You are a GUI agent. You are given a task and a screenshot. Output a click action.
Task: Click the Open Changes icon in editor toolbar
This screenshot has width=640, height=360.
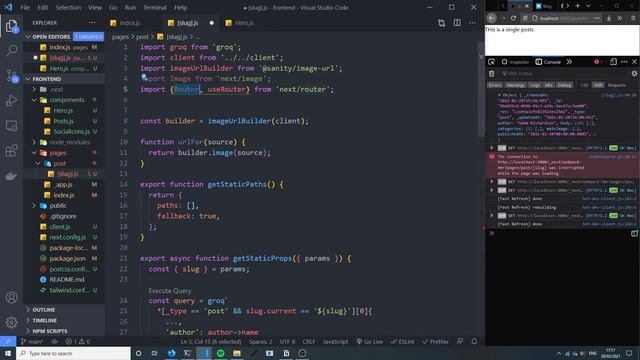click(x=441, y=23)
